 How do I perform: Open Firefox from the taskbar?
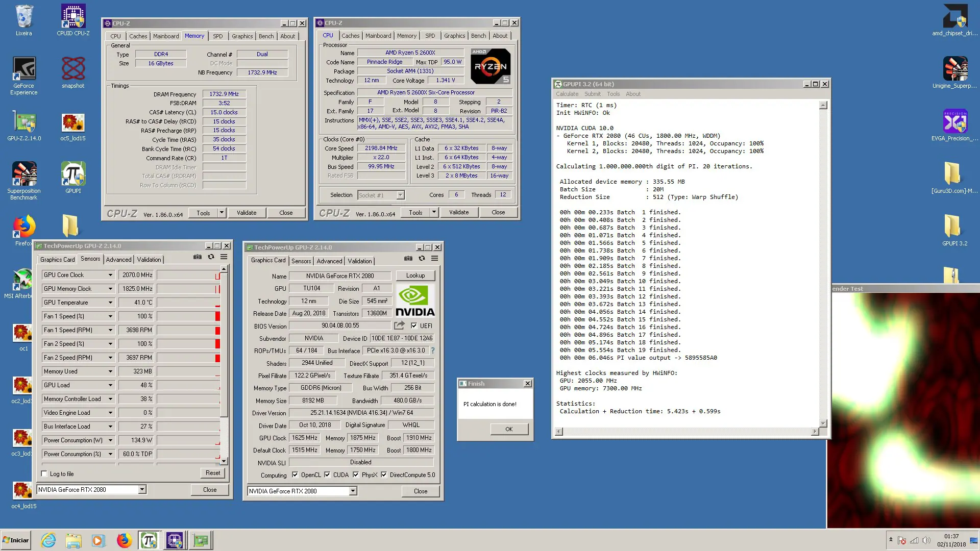(124, 540)
